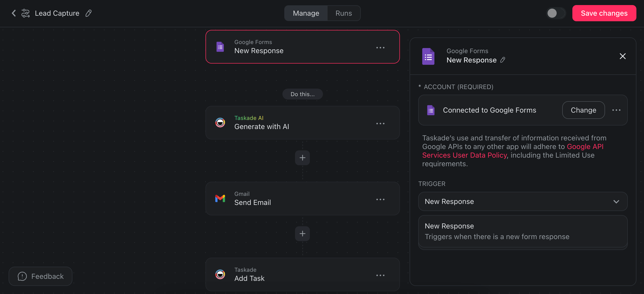This screenshot has height=294, width=644.
Task: Click the Change button for the Google Forms account
Action: click(x=583, y=110)
